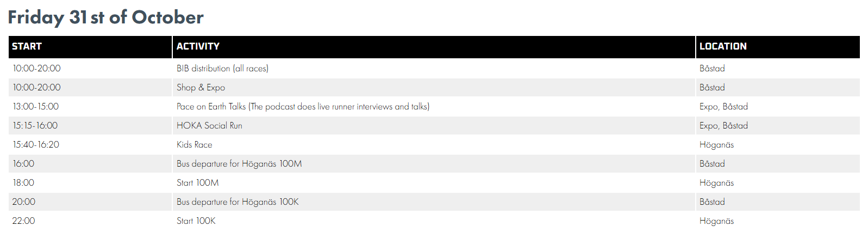Click 'Bus departure for Höganäs 100M'
This screenshot has width=868, height=238.
coord(239,164)
